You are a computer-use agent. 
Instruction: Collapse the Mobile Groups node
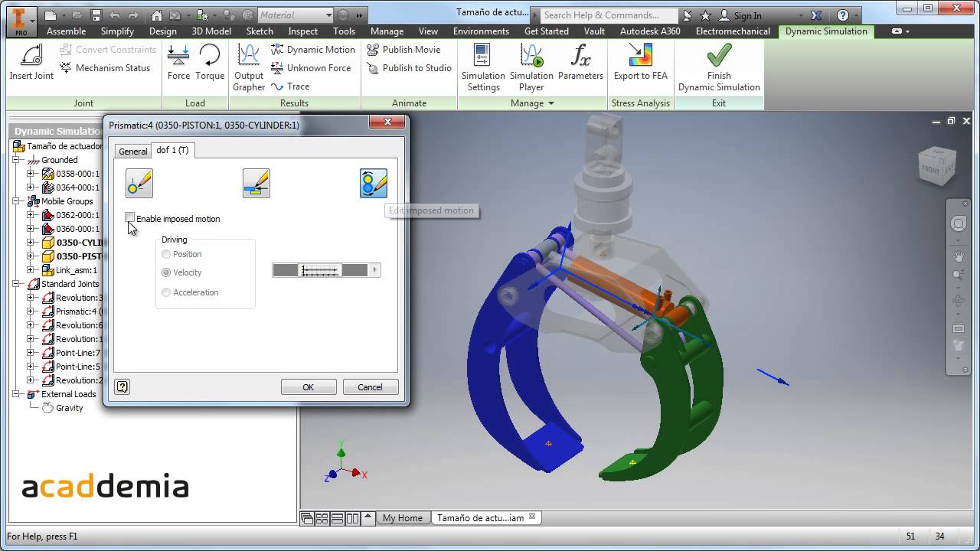pyautogui.click(x=16, y=201)
